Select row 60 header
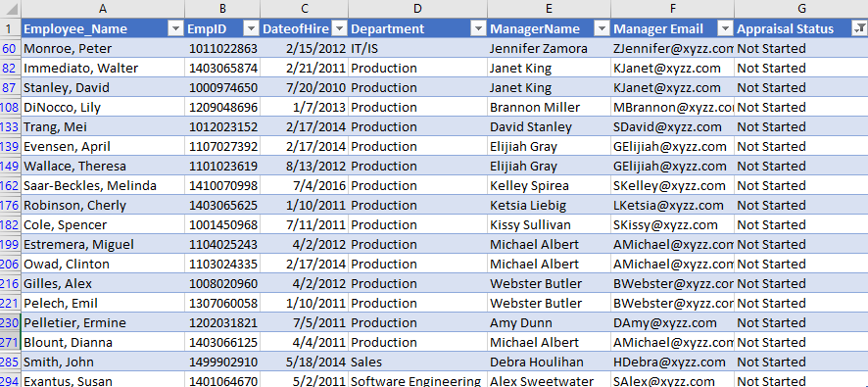 pyautogui.click(x=10, y=49)
